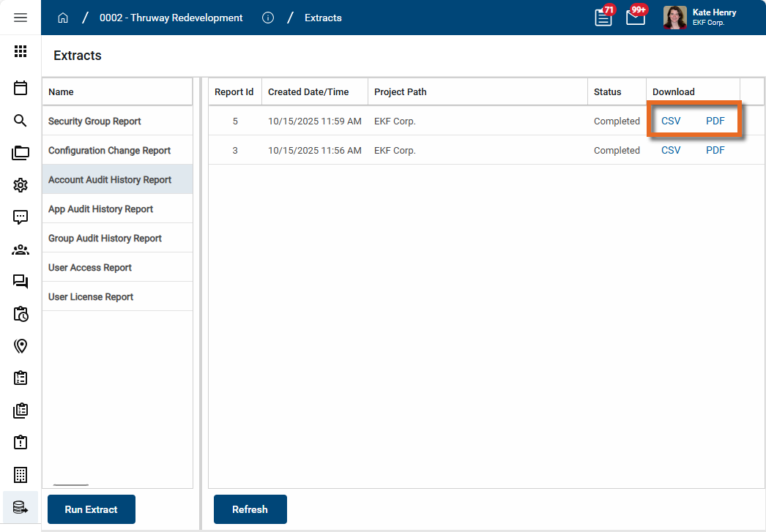This screenshot has height=532, width=766.
Task: Download PDF for report Id 3
Action: 715,151
